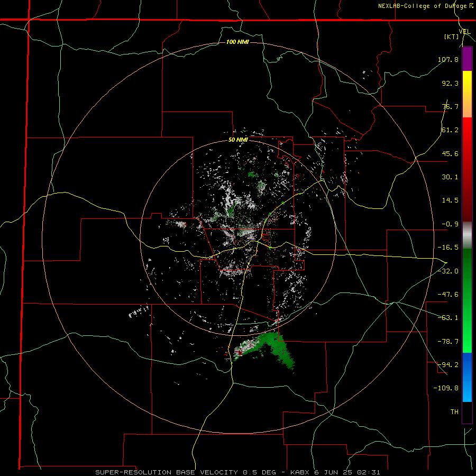Click the -78.7 velocity scale value
476x476 pixels.
click(448, 342)
